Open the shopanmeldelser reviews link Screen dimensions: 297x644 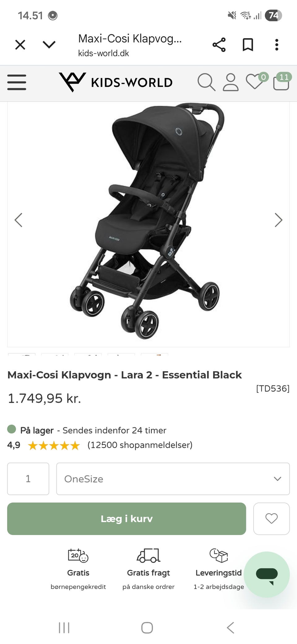pyautogui.click(x=140, y=445)
